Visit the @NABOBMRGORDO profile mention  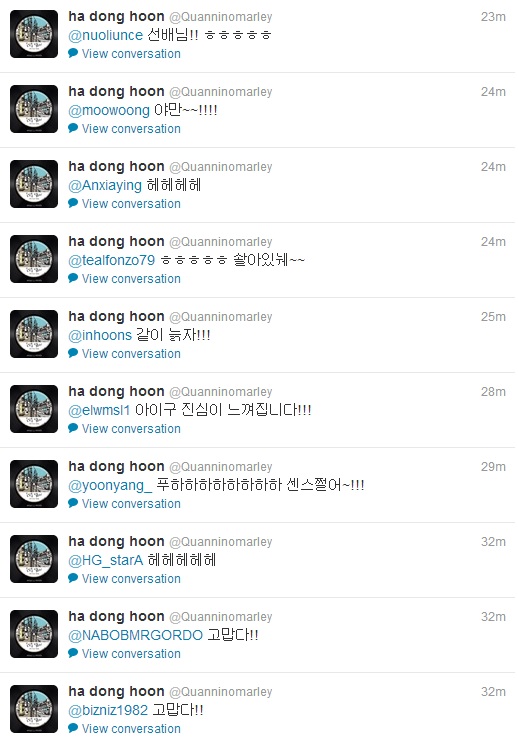pyautogui.click(x=135, y=635)
